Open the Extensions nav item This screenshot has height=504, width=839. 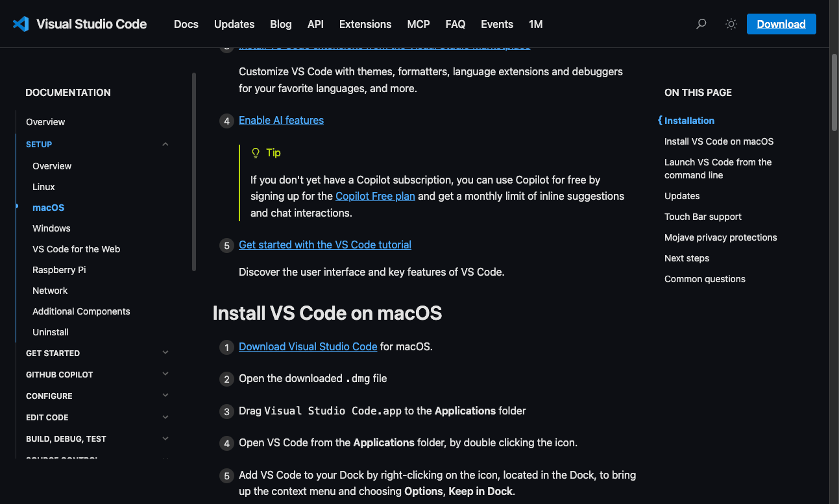(365, 24)
